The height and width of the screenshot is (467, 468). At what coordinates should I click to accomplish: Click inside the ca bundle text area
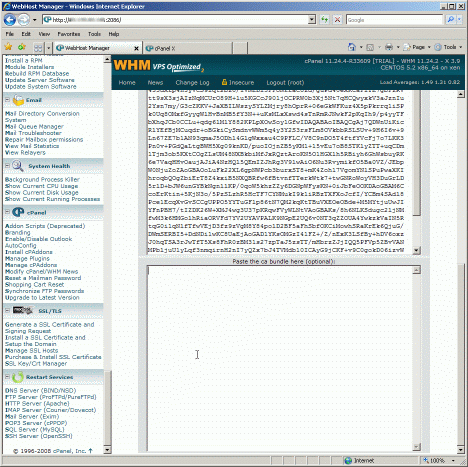(x=280, y=358)
